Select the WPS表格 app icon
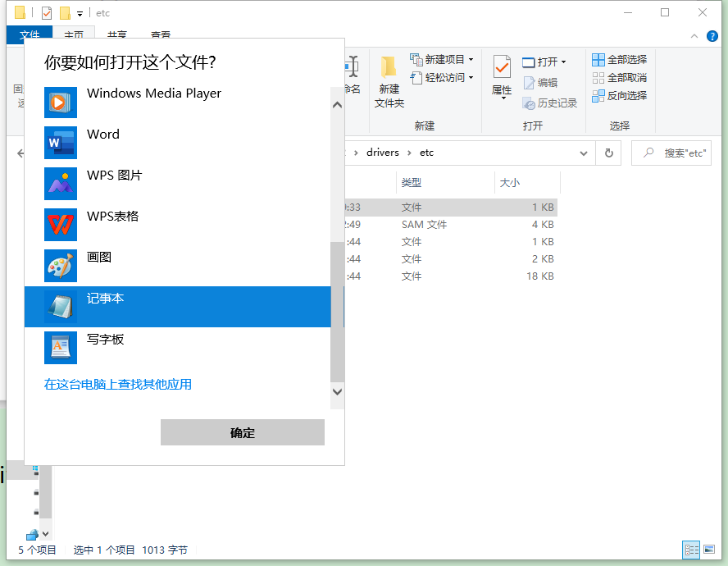This screenshot has height=566, width=728. [x=61, y=225]
